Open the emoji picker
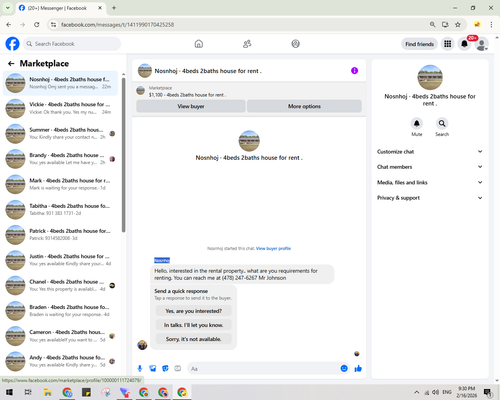Screen dimensions: 500x400 coord(344,368)
